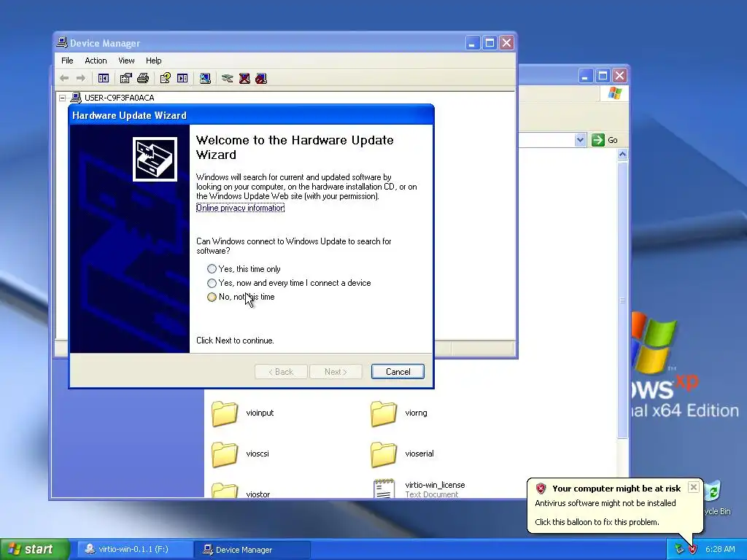Open the vioserial folder icon
Screen dimensions: 747x560
[x=384, y=454]
